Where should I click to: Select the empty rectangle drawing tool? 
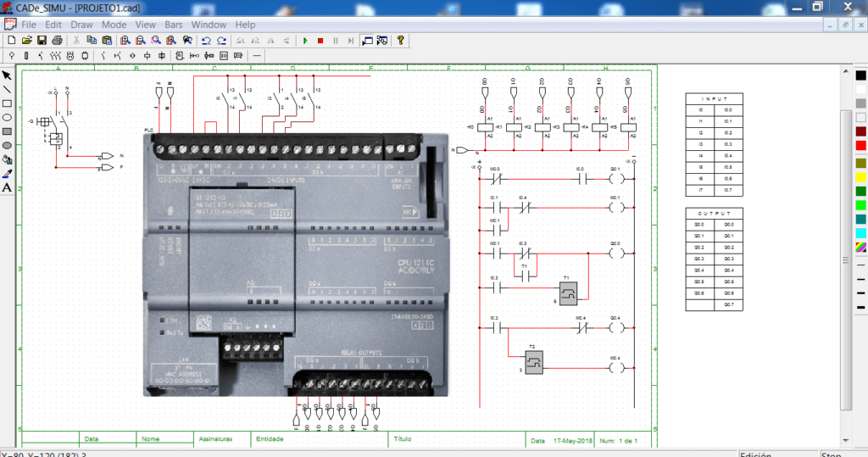click(x=7, y=103)
